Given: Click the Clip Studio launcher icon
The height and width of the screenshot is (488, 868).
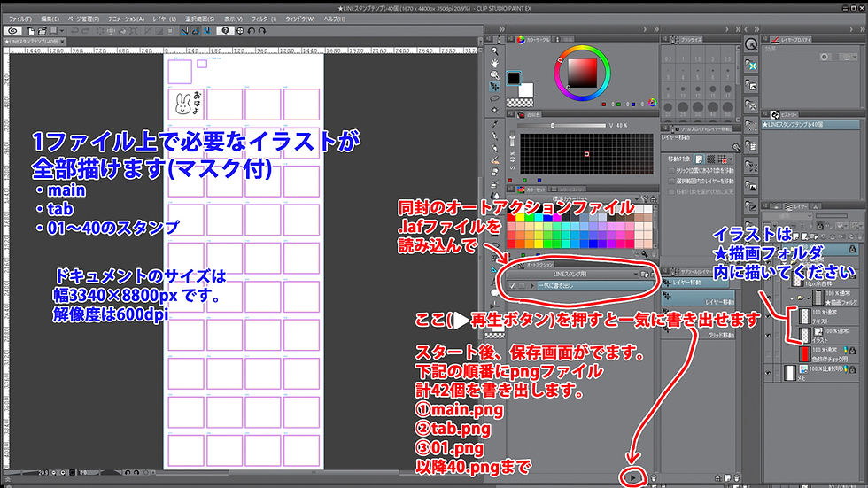Looking at the screenshot, I should [12, 31].
